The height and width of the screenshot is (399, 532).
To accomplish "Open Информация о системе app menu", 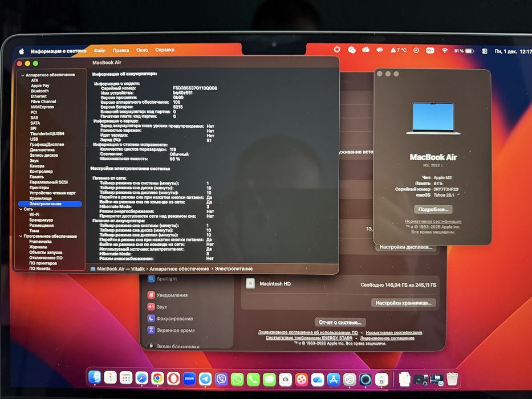I will [x=58, y=51].
